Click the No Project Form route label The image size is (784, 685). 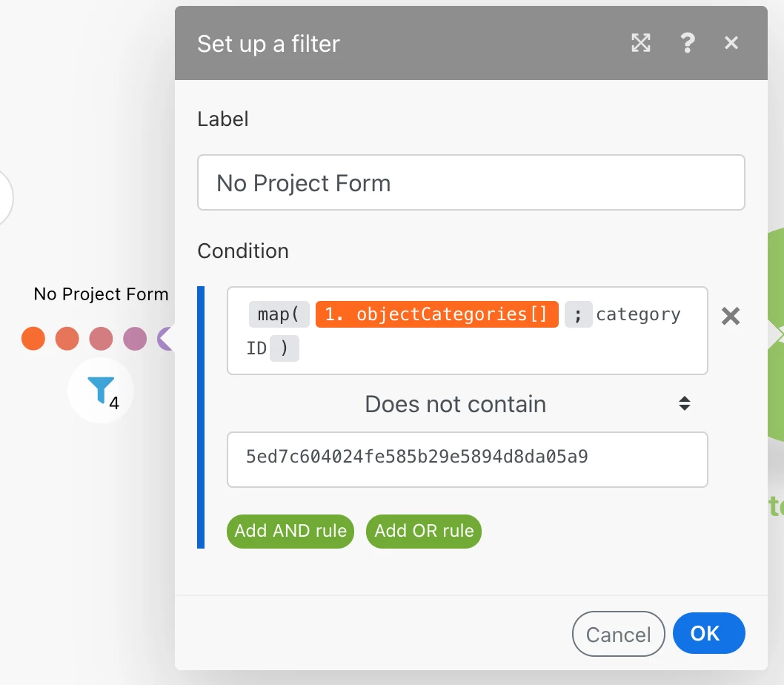click(x=102, y=294)
